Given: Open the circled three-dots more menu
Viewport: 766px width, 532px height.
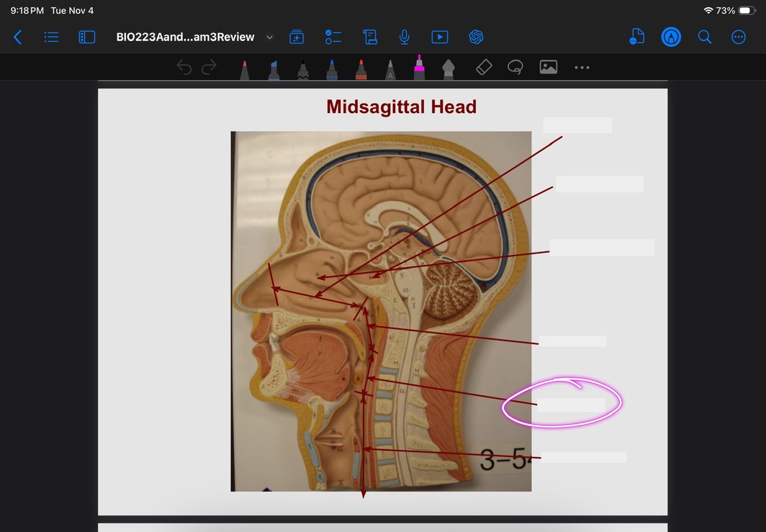Looking at the screenshot, I should [738, 37].
